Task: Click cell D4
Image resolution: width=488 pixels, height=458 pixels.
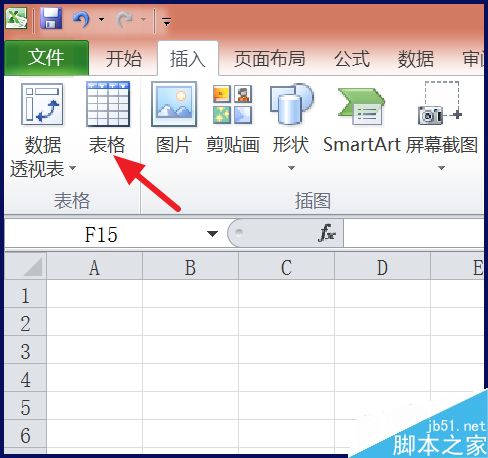Action: pyautogui.click(x=382, y=378)
